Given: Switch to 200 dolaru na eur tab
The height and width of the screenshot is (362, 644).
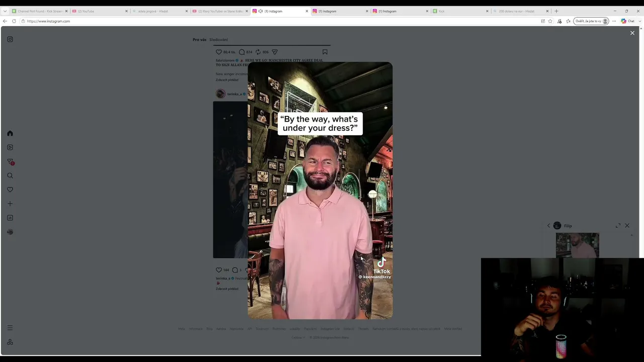Looking at the screenshot, I should tap(521, 11).
